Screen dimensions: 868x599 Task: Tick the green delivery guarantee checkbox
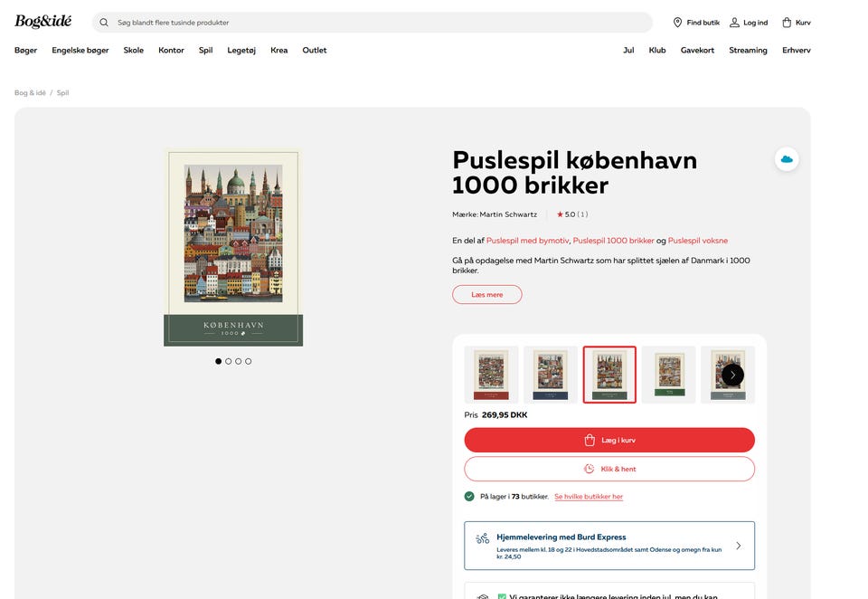502,596
